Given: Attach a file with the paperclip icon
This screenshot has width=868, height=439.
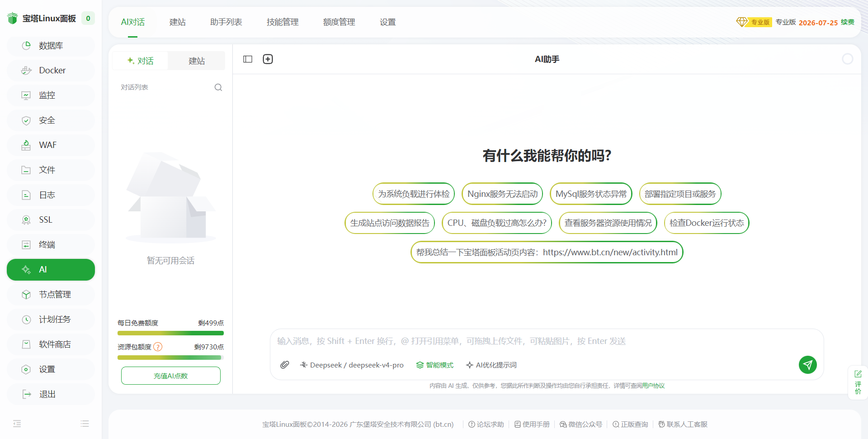Looking at the screenshot, I should [284, 365].
